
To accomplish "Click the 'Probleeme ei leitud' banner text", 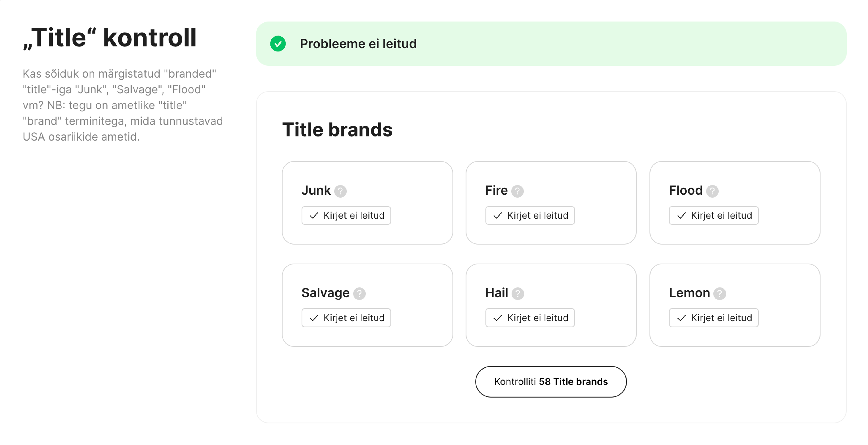I will pyautogui.click(x=358, y=44).
